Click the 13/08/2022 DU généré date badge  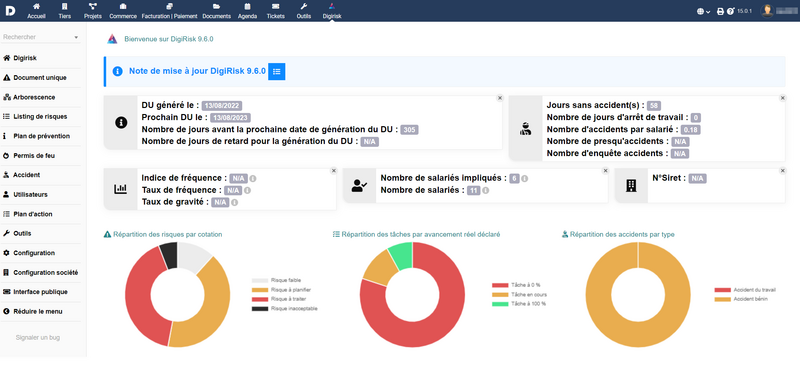pos(221,106)
